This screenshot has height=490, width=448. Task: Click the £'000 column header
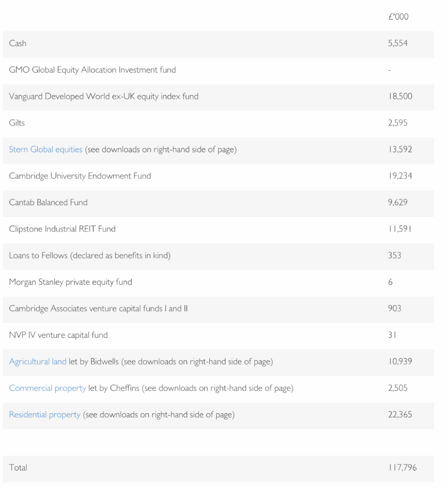(398, 17)
